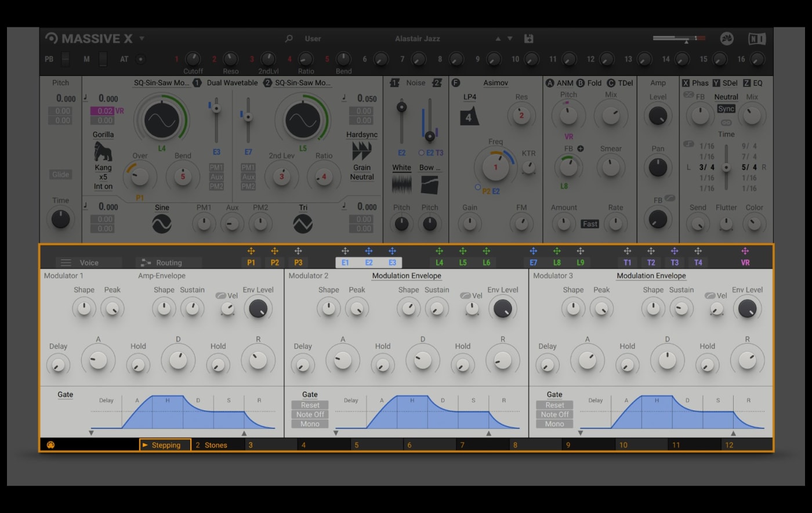Load the next preset with the down arrow
The height and width of the screenshot is (513, 812).
click(x=510, y=39)
